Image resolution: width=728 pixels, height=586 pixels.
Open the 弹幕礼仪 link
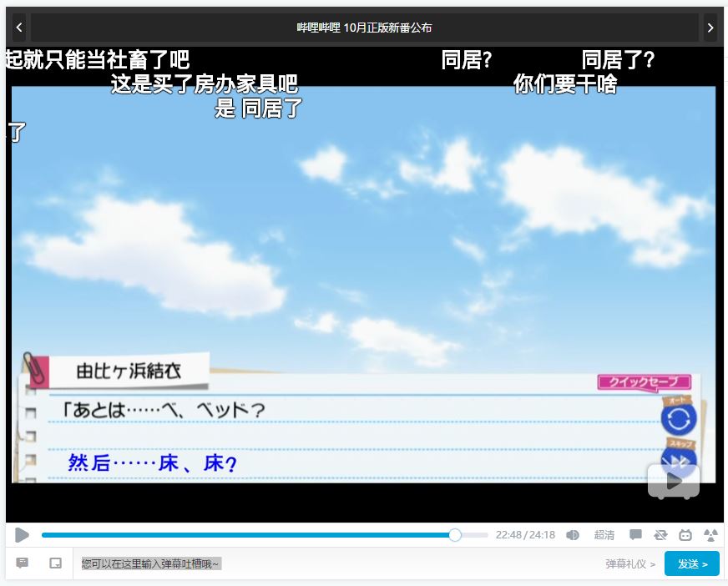(x=630, y=564)
